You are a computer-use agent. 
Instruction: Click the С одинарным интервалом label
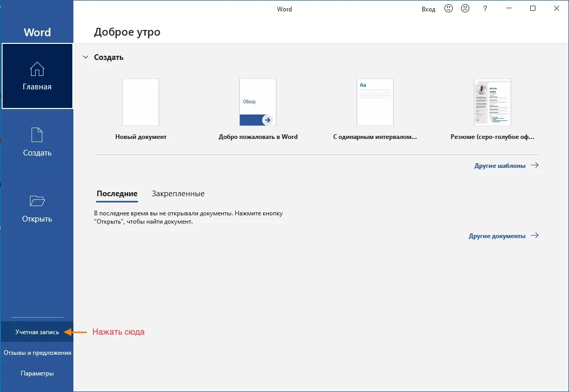pos(375,137)
